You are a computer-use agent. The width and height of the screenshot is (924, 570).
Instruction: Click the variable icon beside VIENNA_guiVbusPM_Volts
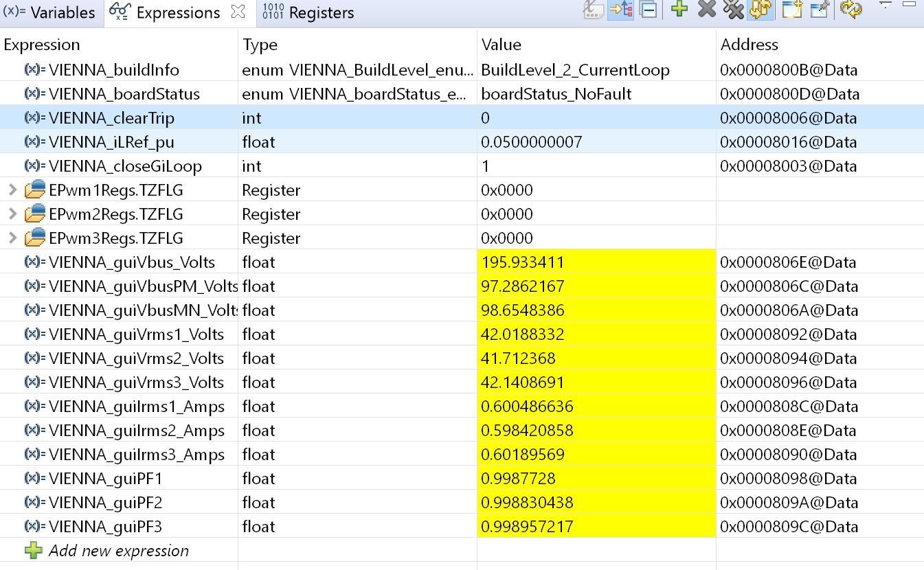pos(35,286)
